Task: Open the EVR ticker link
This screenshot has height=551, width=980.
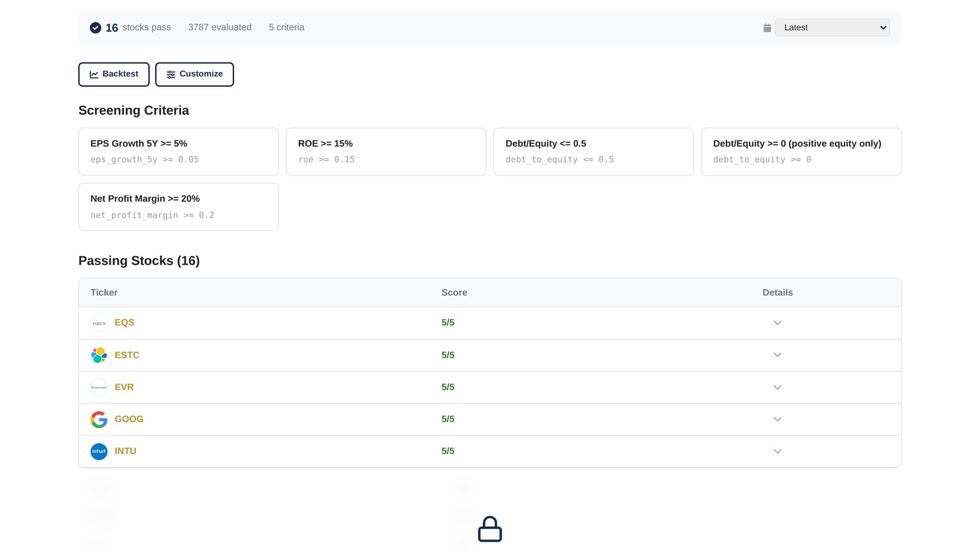Action: coord(124,387)
